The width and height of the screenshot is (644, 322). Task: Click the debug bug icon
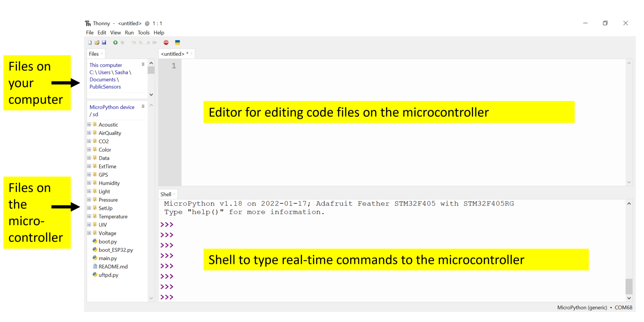123,42
